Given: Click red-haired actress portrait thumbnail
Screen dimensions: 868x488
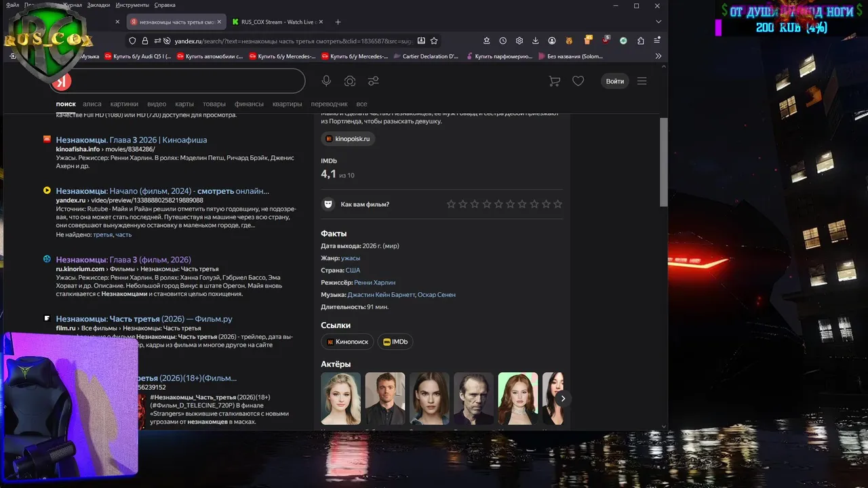Looking at the screenshot, I should point(518,399).
